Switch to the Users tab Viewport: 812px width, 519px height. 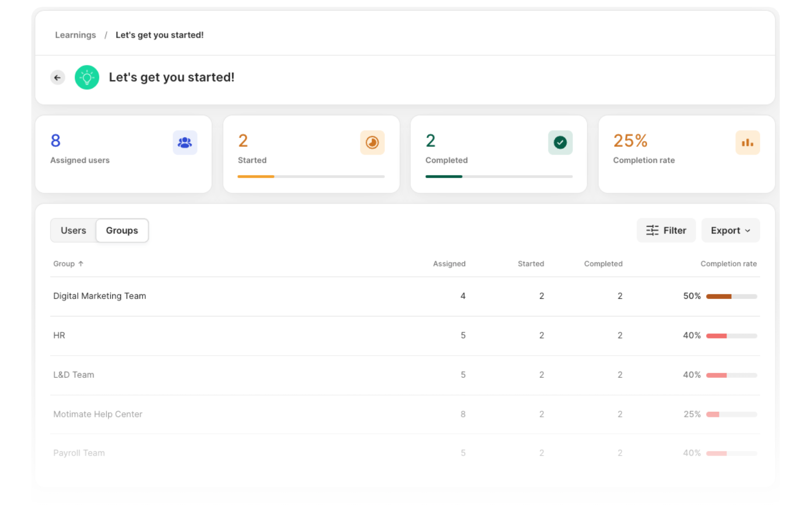click(x=73, y=230)
